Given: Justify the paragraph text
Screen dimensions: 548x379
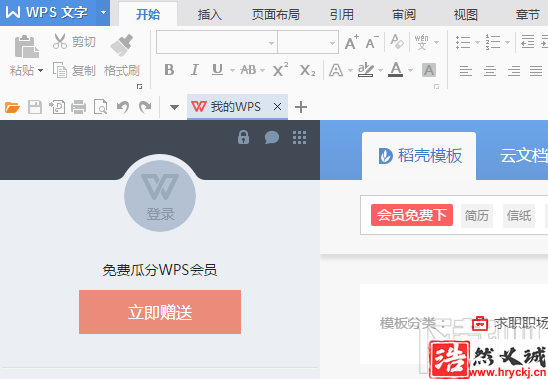Looking at the screenshot, I should click(x=536, y=71).
